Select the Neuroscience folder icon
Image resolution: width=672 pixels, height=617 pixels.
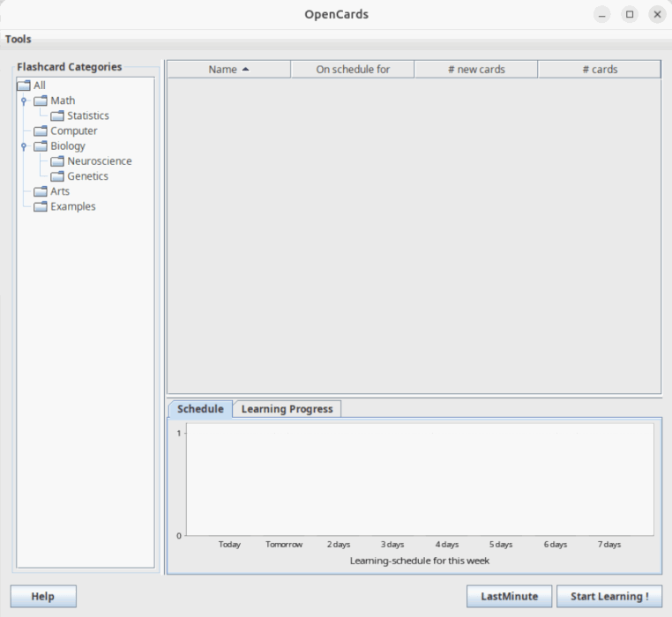[57, 161]
